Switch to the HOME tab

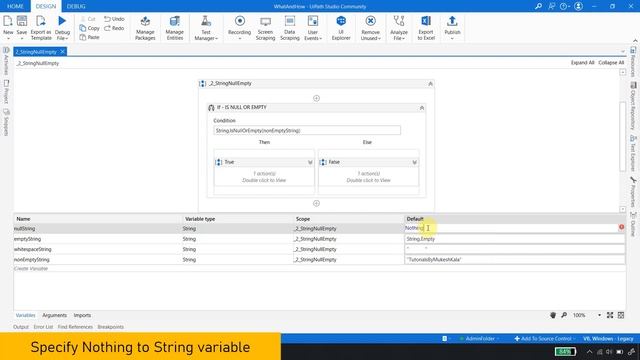click(x=15, y=6)
